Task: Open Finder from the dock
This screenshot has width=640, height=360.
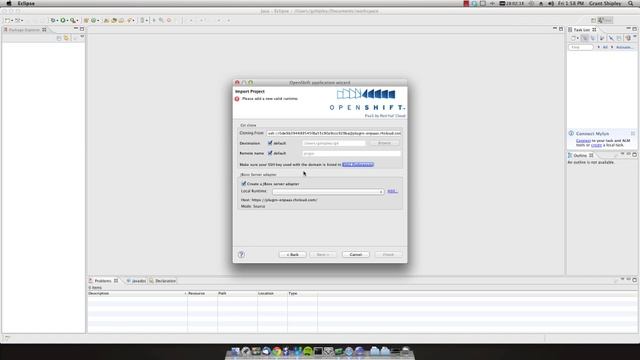Action: click(x=236, y=351)
